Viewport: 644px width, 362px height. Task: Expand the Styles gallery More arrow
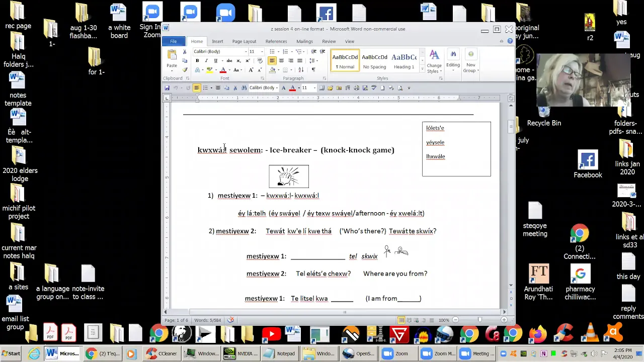pos(422,69)
